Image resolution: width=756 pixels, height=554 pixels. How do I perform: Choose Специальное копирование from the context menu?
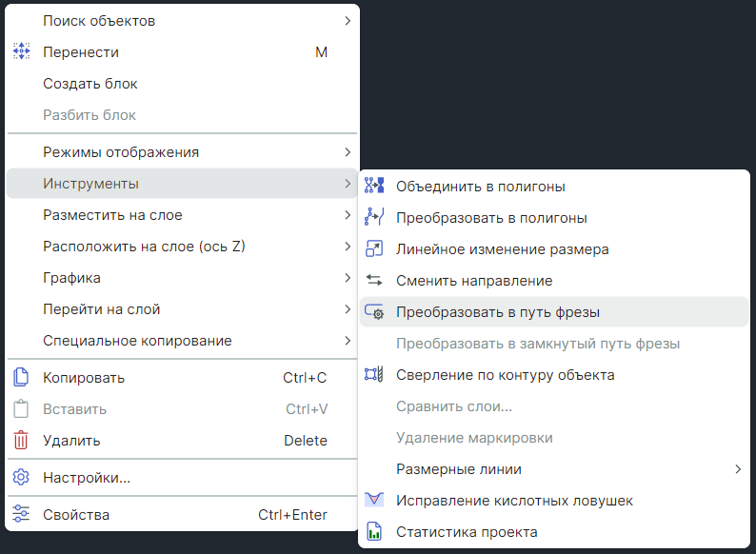(x=137, y=341)
